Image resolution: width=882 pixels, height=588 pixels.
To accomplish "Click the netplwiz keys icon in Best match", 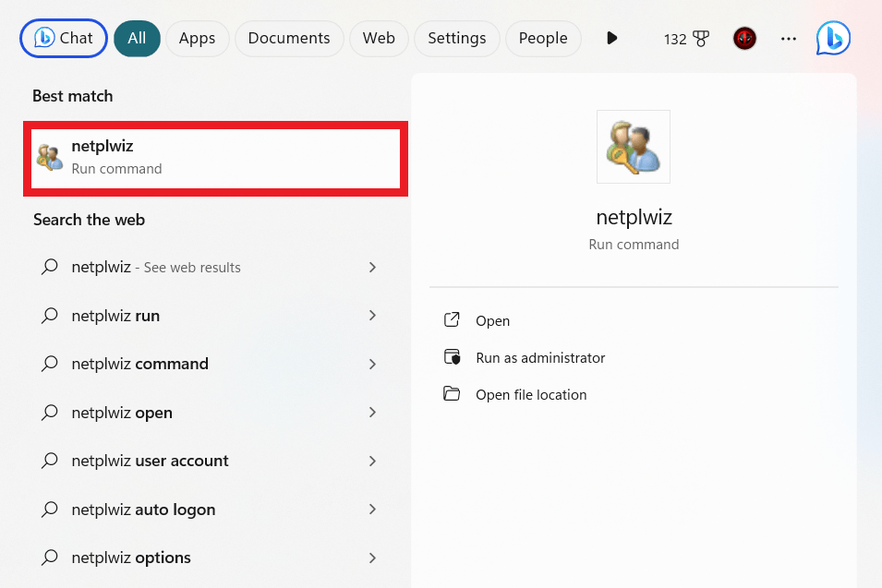I will tap(49, 155).
